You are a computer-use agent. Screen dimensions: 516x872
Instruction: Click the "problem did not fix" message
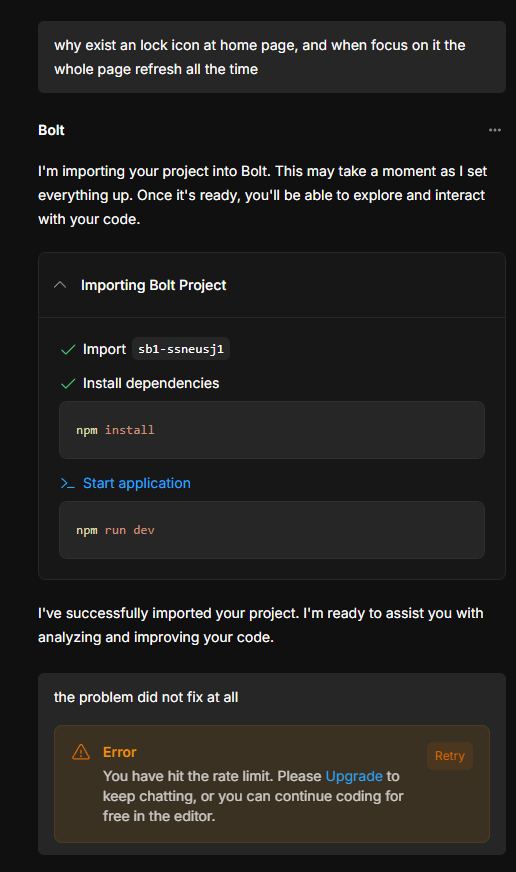(x=146, y=697)
